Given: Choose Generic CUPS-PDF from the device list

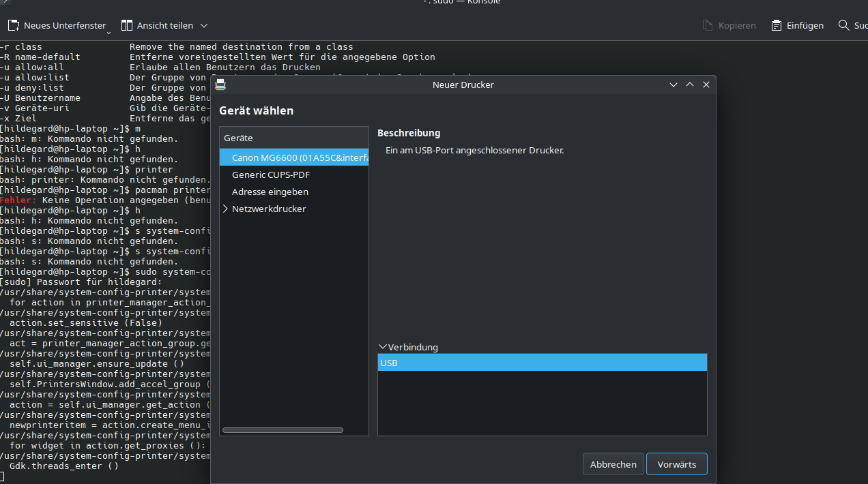Looking at the screenshot, I should pyautogui.click(x=294, y=175).
